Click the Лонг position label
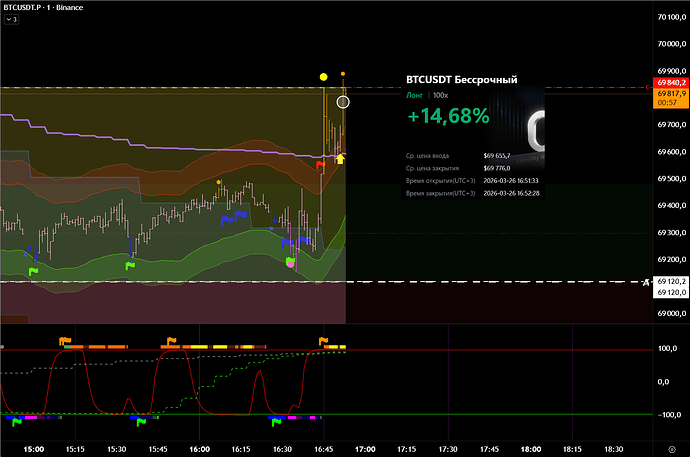 415,95
